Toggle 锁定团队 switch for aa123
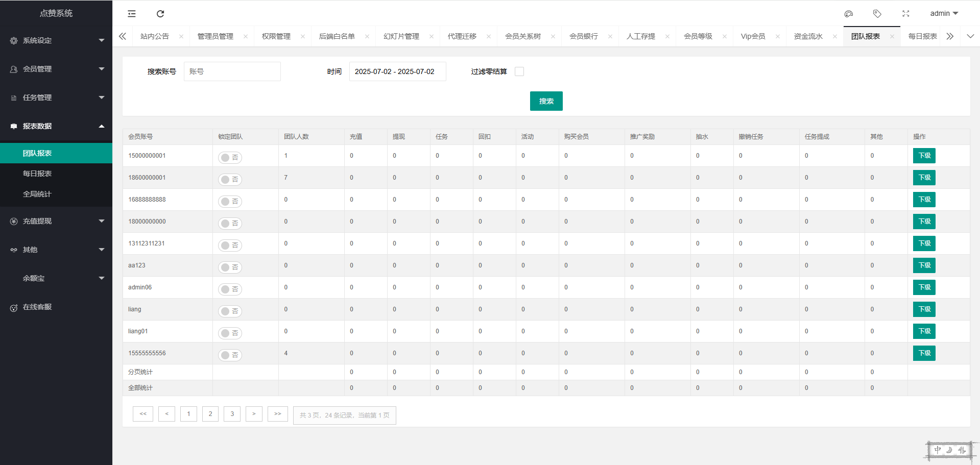Screen dimensions: 980x465 coord(230,267)
